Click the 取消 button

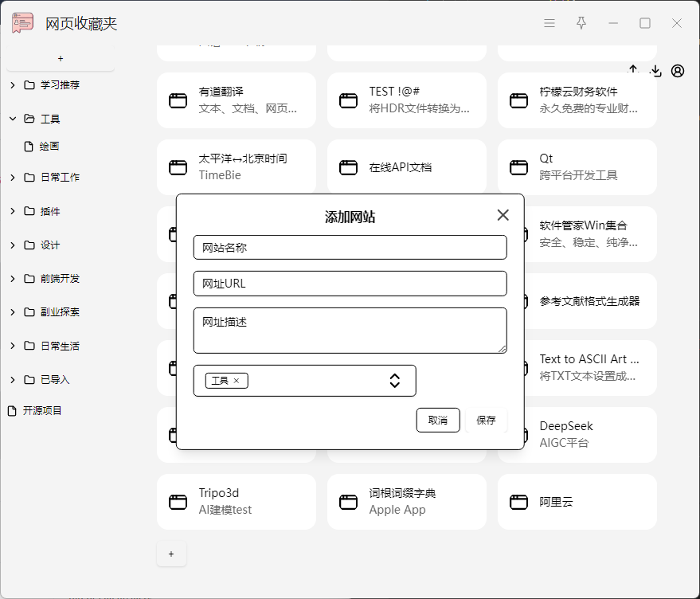[438, 420]
